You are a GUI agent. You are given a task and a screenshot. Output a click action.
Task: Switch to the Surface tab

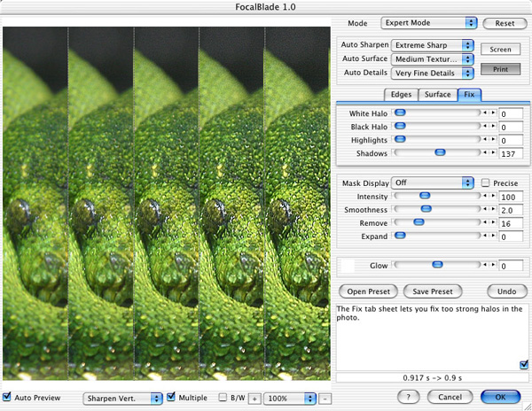coord(439,95)
